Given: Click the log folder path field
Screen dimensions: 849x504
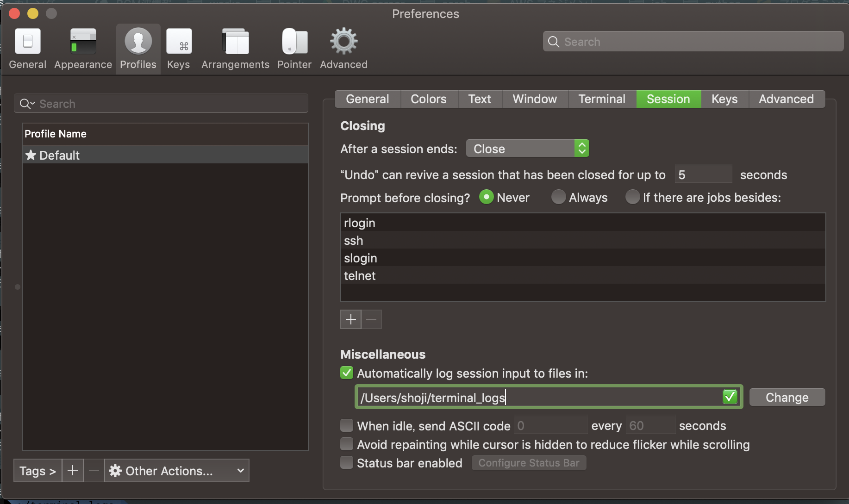Looking at the screenshot, I should [549, 397].
